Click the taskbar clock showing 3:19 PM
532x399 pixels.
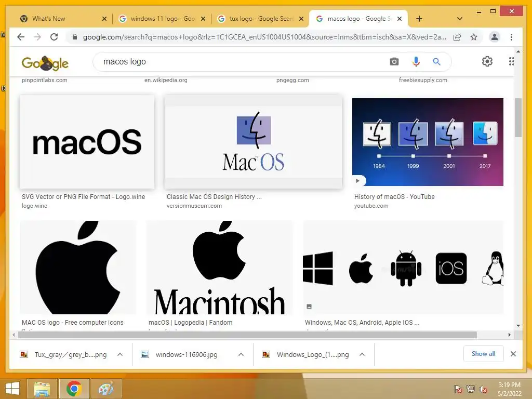[509, 389]
